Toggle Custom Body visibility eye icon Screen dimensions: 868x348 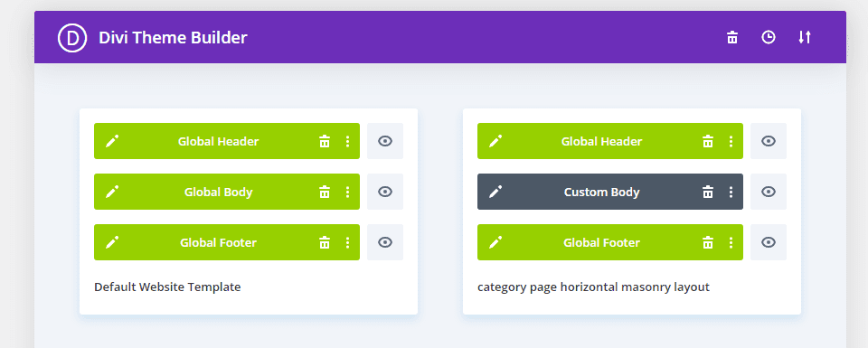[x=769, y=192]
